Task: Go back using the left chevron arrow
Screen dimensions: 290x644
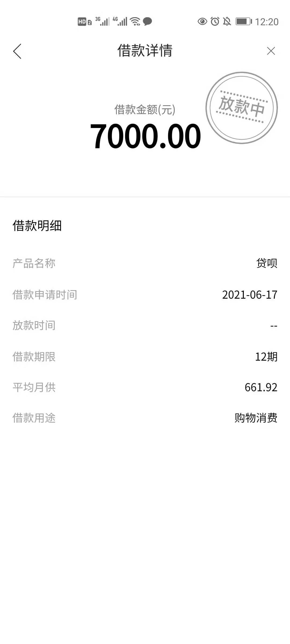Action: pyautogui.click(x=17, y=51)
